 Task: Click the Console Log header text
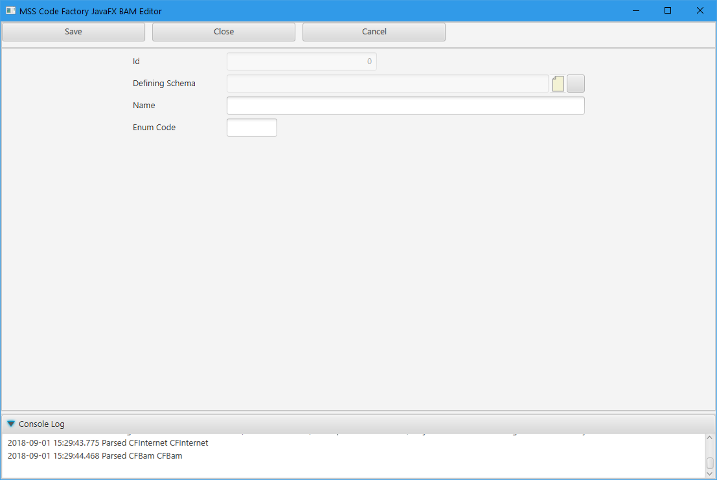(42, 424)
